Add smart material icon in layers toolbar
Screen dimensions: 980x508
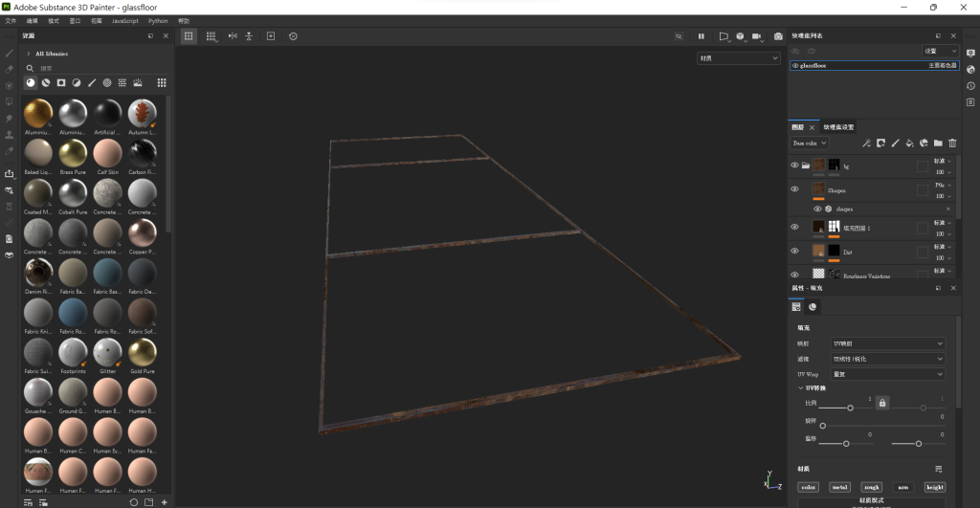tap(924, 144)
